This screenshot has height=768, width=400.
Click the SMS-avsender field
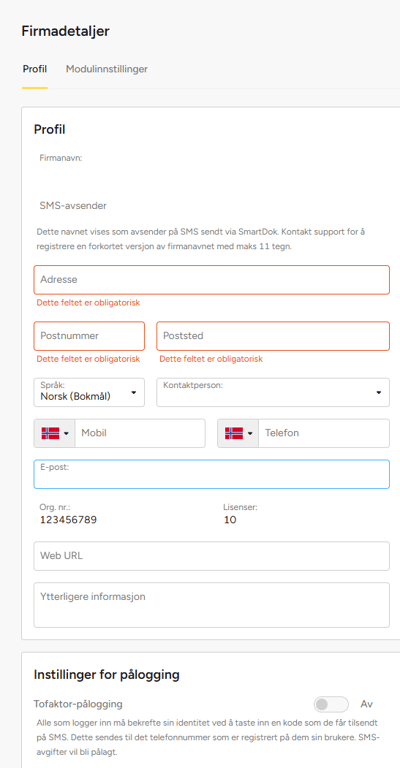pyautogui.click(x=212, y=206)
